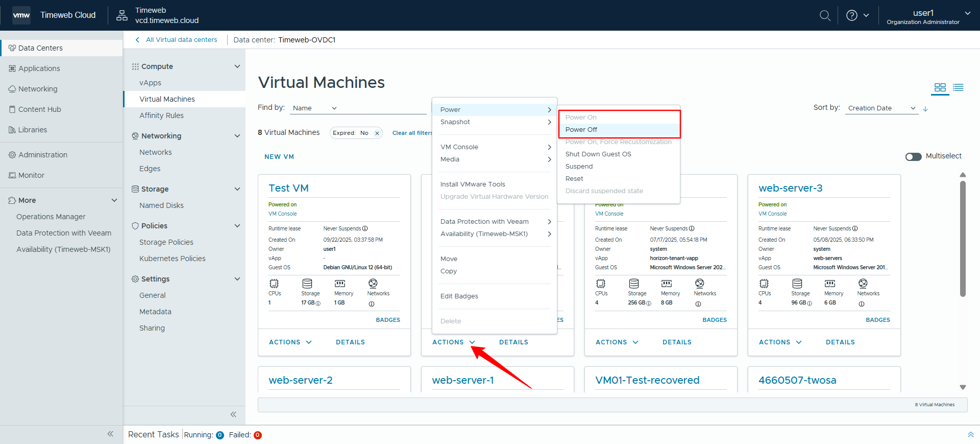Collapse the Compute section
The width and height of the screenshot is (980, 444).
tap(237, 66)
